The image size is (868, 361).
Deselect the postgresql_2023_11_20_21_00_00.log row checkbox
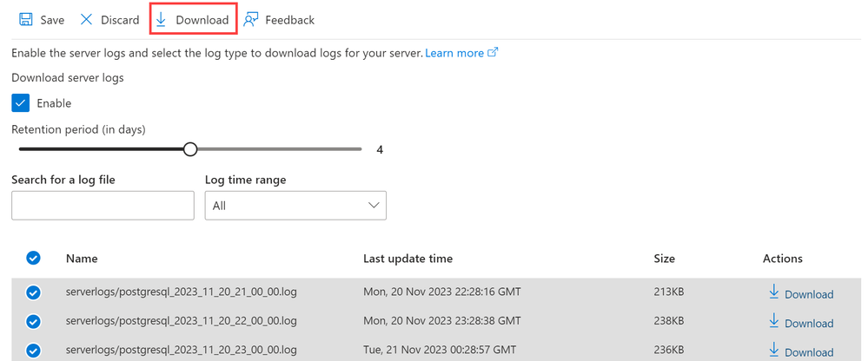pos(33,293)
